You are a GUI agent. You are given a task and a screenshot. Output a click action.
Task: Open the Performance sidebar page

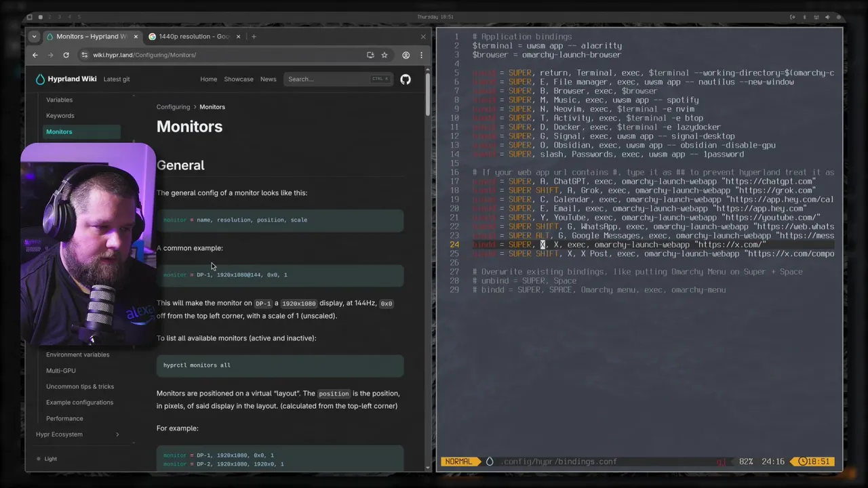pyautogui.click(x=64, y=418)
